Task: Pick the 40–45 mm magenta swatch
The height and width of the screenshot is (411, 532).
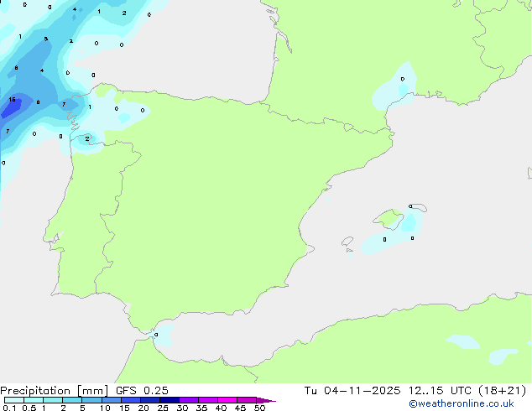Action: 227,400
